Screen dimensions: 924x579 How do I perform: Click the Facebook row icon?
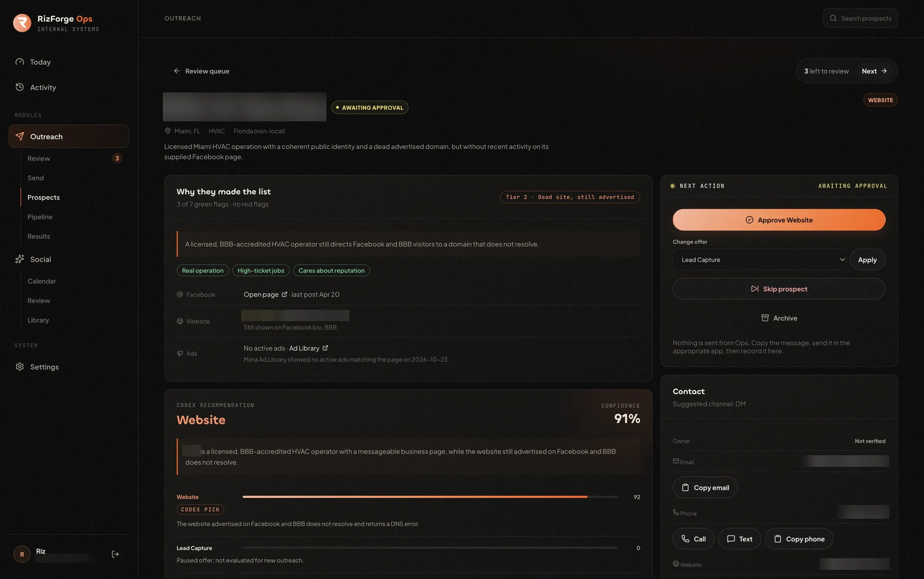(180, 294)
